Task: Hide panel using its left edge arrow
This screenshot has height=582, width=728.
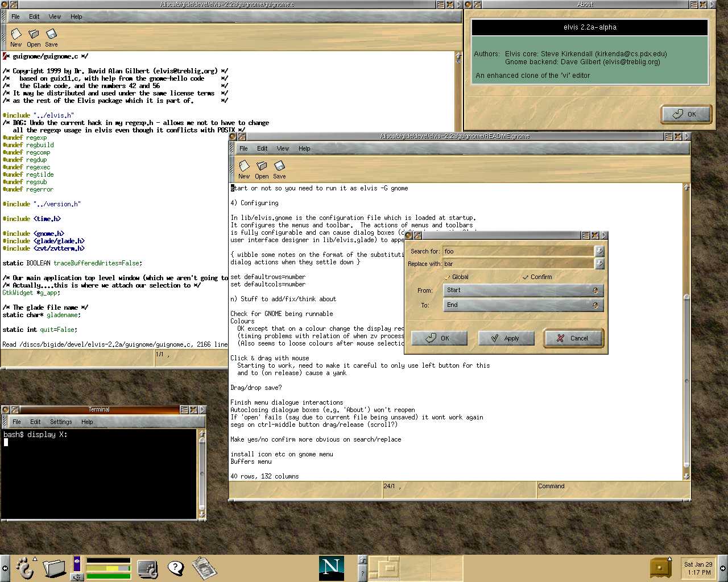Action: tap(5, 568)
